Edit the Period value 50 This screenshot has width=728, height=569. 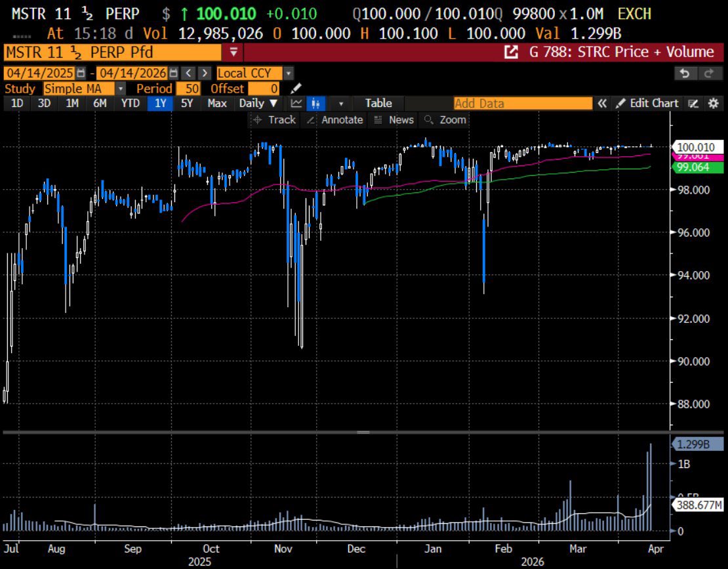[x=188, y=89]
